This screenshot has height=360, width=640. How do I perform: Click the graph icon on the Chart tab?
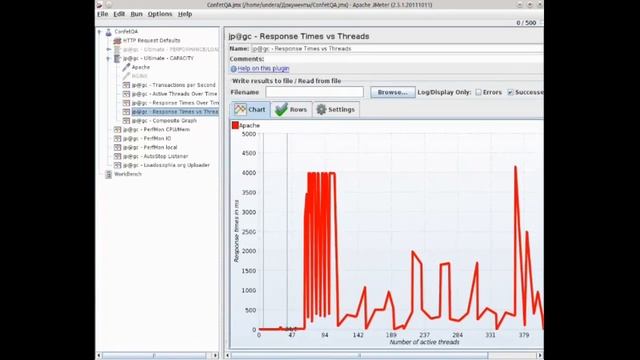(240, 109)
